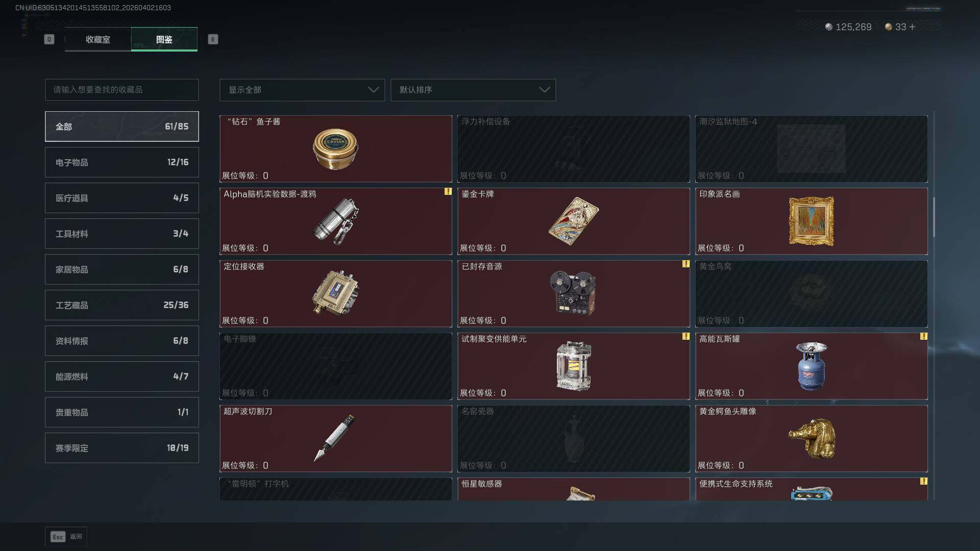Viewport: 980px width, 551px height.
Task: Select the 赛季限定 category
Action: point(122,448)
